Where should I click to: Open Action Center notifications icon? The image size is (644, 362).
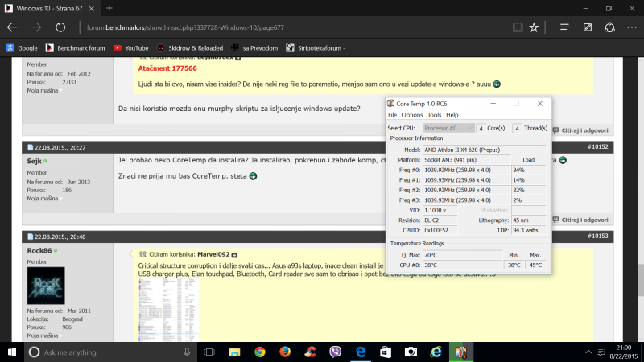(601, 352)
